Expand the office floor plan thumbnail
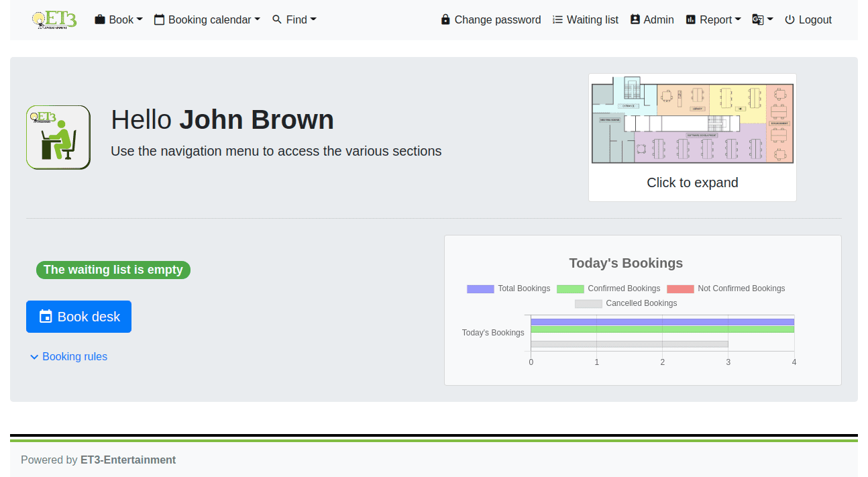The width and height of the screenshot is (868, 477). pos(692,121)
